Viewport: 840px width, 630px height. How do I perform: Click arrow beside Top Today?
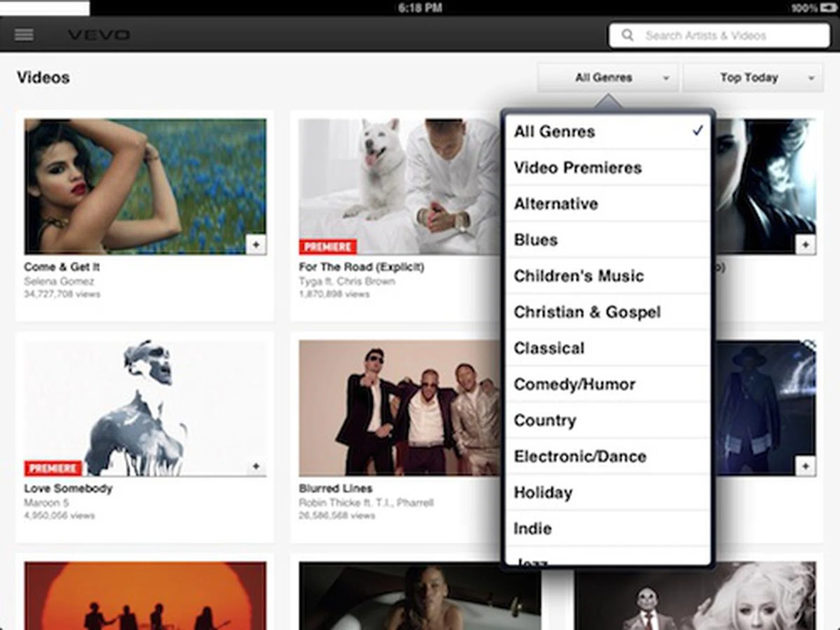point(811,78)
